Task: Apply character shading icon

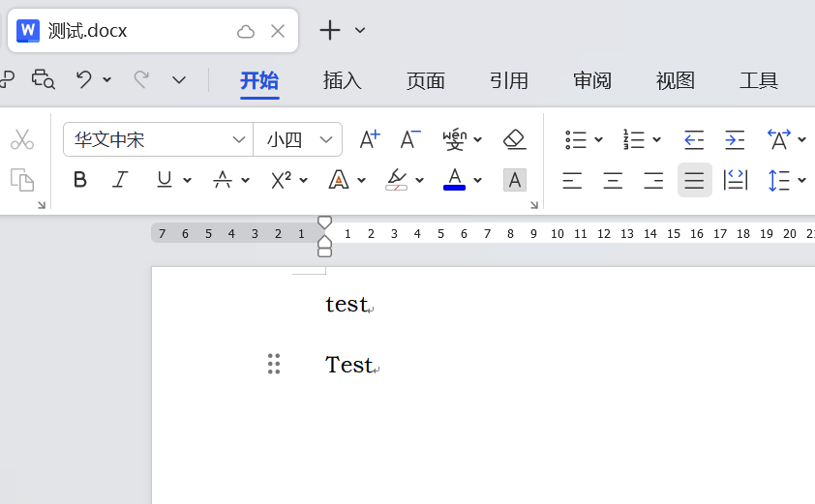Action: 515,180
